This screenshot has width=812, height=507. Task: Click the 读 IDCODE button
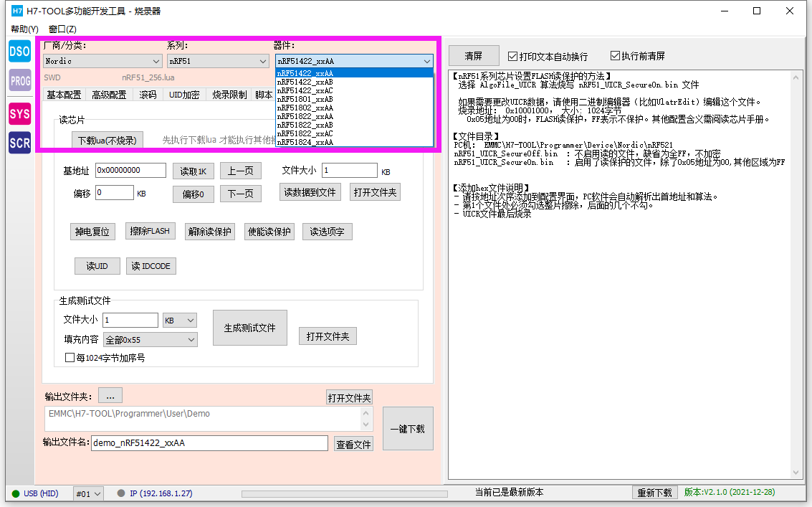click(151, 266)
